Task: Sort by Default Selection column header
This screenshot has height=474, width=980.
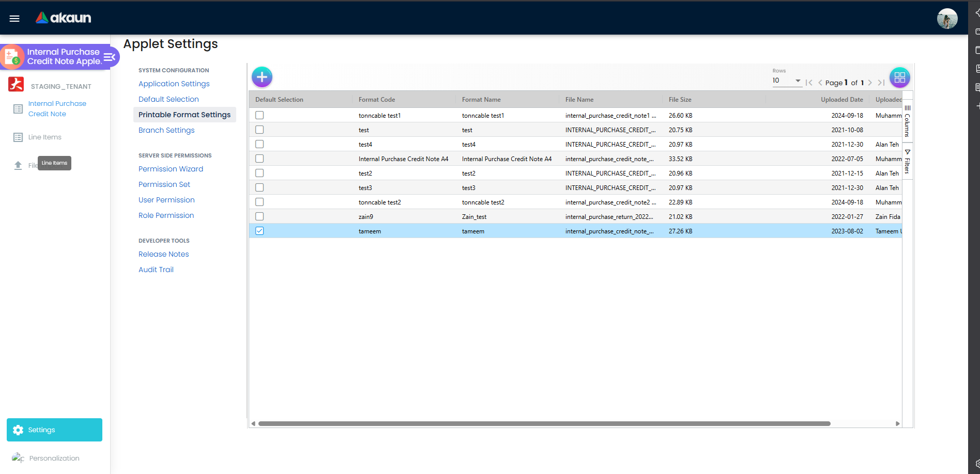Action: [x=279, y=100]
